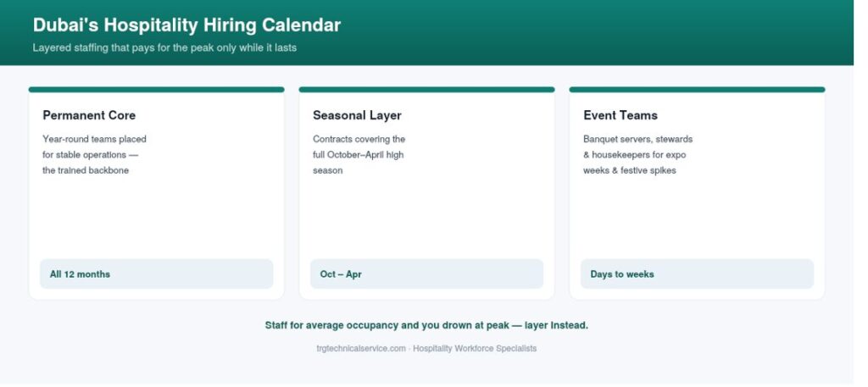This screenshot has height=387, width=868.
Task: Select the header subtitle about layered staffing
Action: click(x=164, y=48)
